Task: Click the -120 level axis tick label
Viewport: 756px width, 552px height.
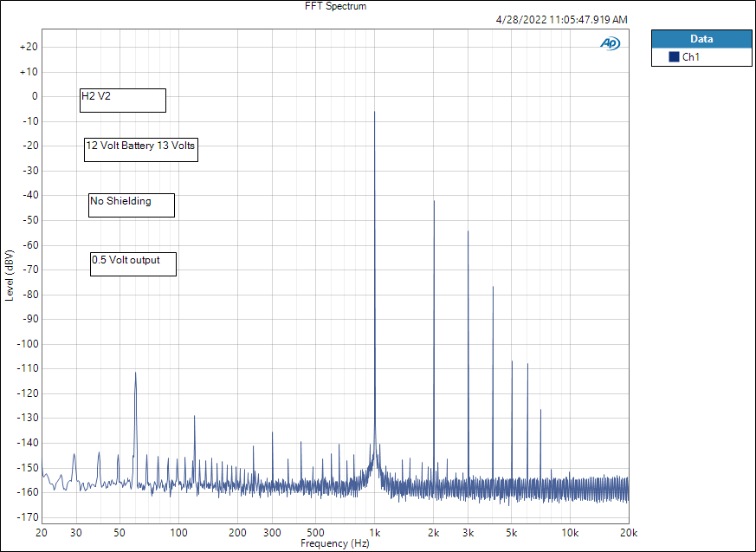Action: click(x=27, y=393)
